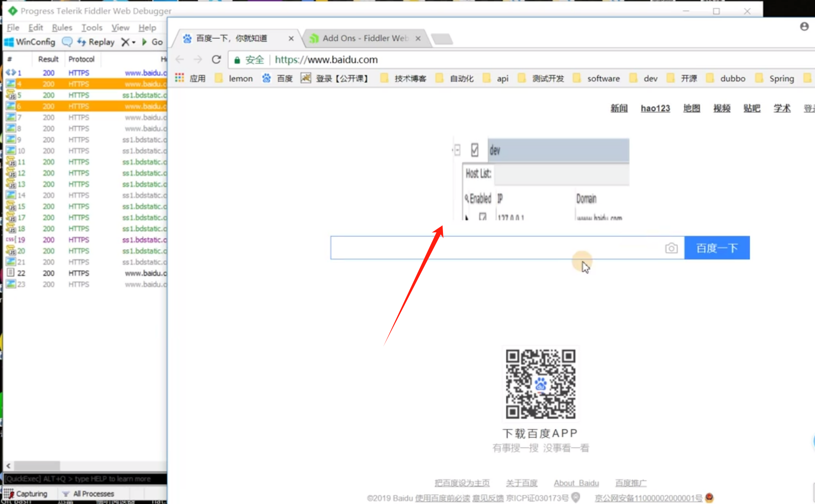Reload the Baidu page
Image resolution: width=815 pixels, height=504 pixels.
216,59
